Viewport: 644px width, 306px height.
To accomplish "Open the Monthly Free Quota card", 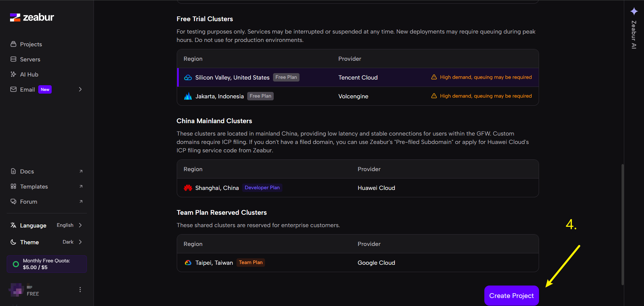I will [47, 264].
